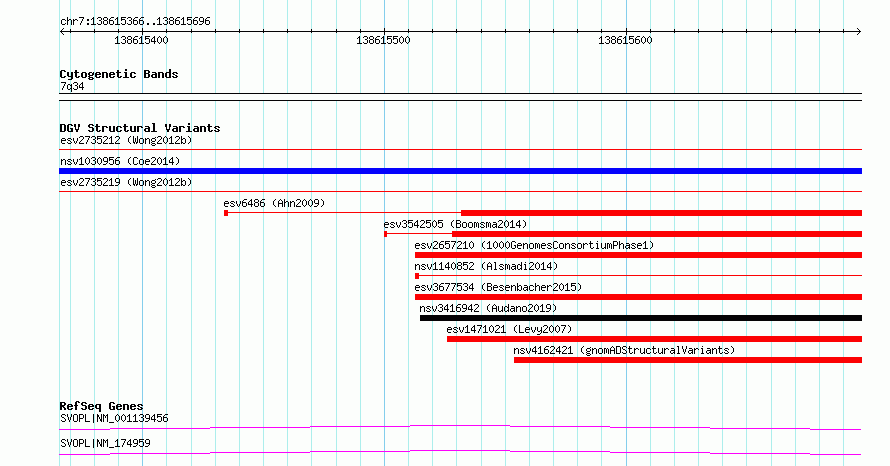Click esv3542505 small red start marker
890x466 pixels.
click(385, 234)
